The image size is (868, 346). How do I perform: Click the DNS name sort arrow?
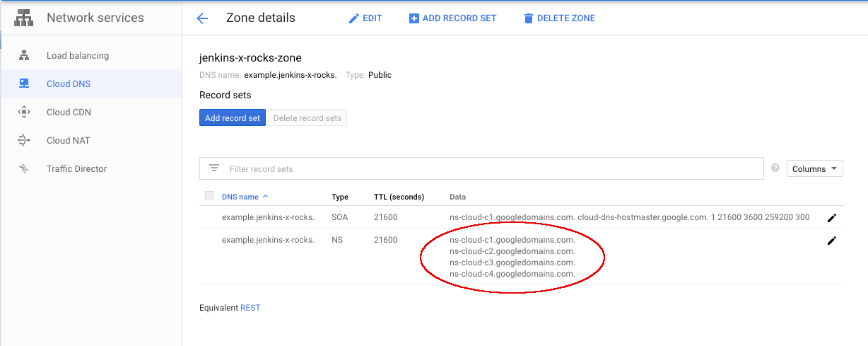pos(265,197)
